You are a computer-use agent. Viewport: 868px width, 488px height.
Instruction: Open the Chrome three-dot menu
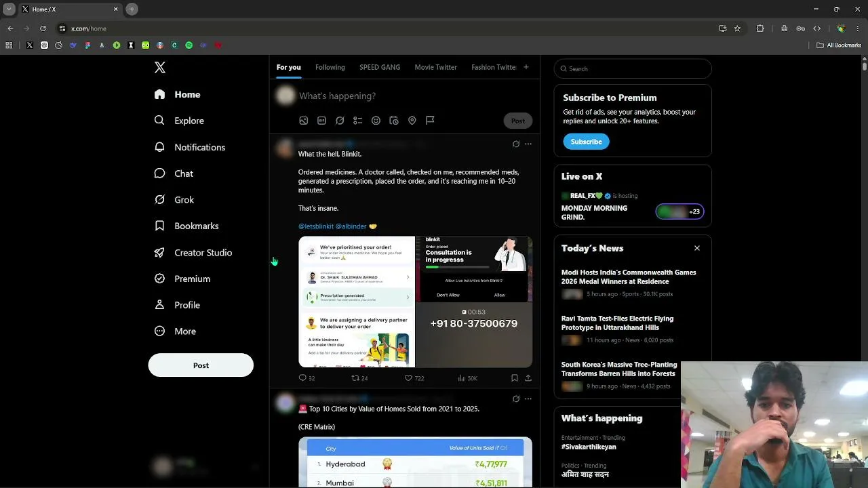(858, 28)
